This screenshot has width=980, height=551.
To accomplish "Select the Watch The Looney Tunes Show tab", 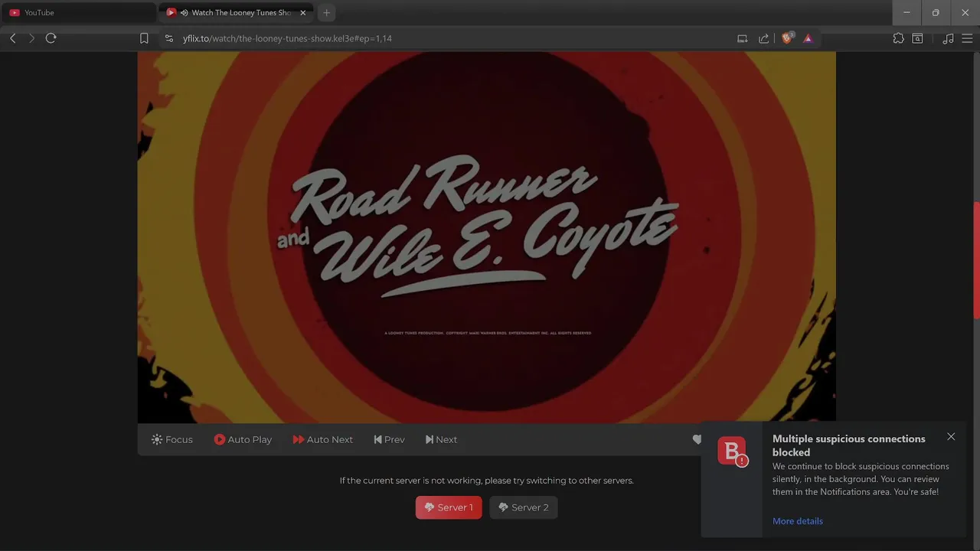I will coord(236,12).
